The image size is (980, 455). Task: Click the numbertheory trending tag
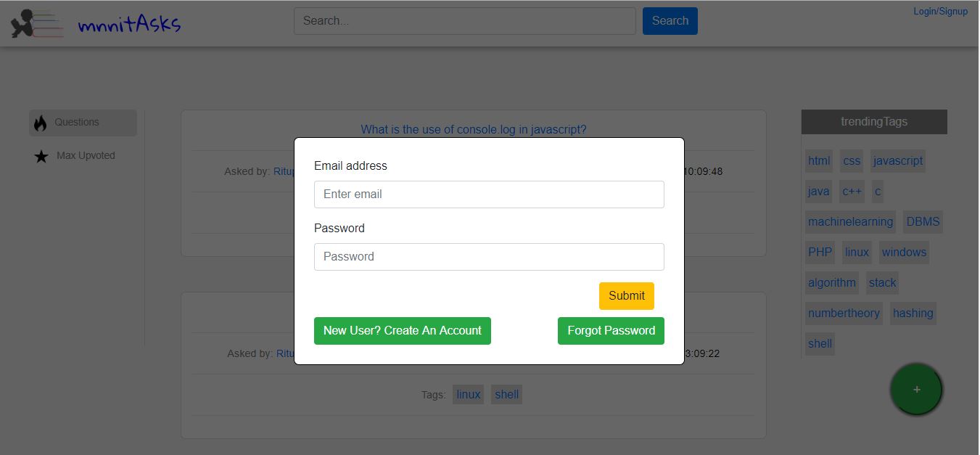pyautogui.click(x=844, y=313)
